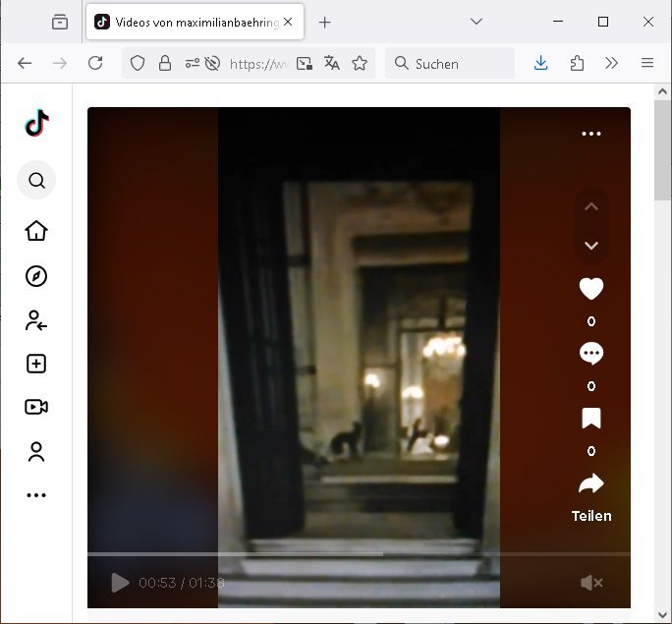Screen dimensions: 672x624
Task: Unmute the video sound
Action: [x=591, y=583]
